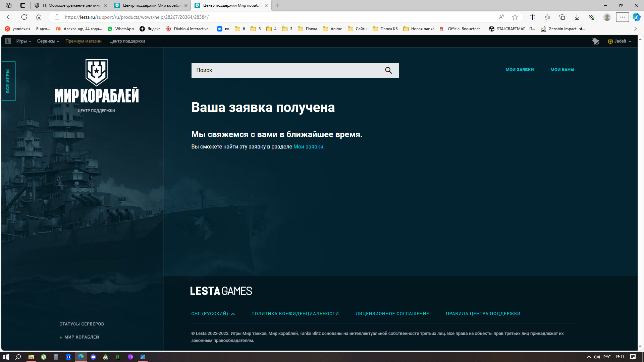
Task: Open a new tab with plus button
Action: click(x=277, y=5)
